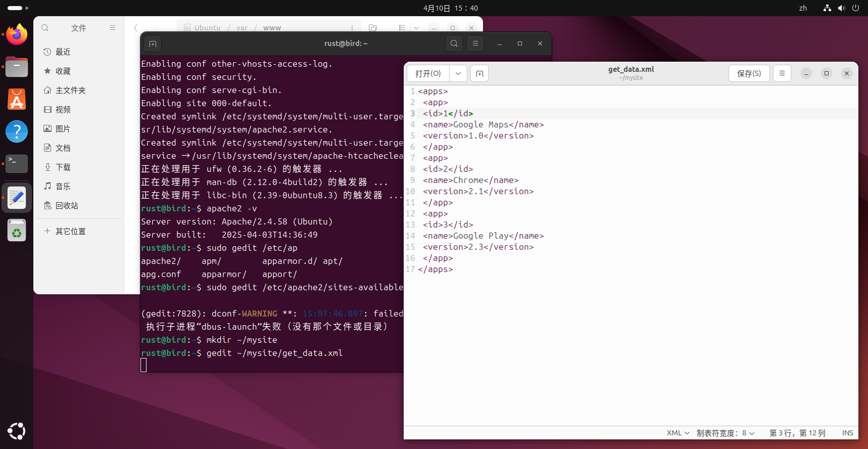This screenshot has height=449, width=868.
Task: Switch to Terminal via dock icon
Action: (17, 164)
